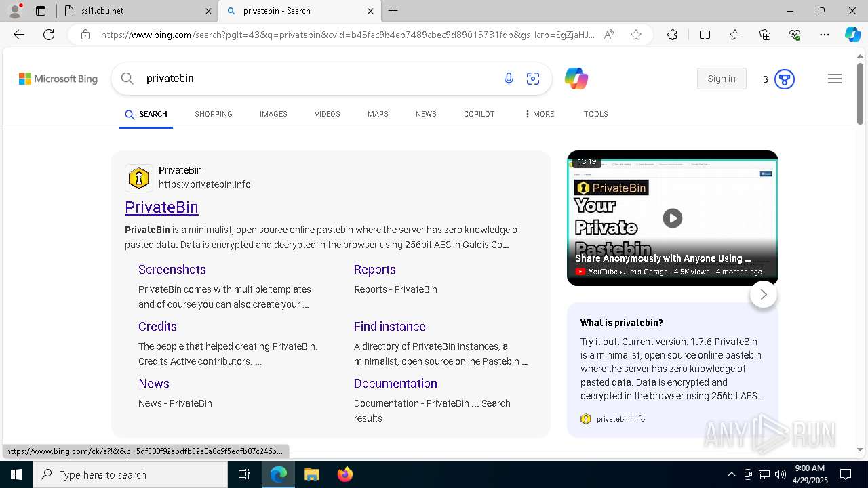Open the TOOLS search options
Screen dimensions: 868x488
[x=596, y=114]
